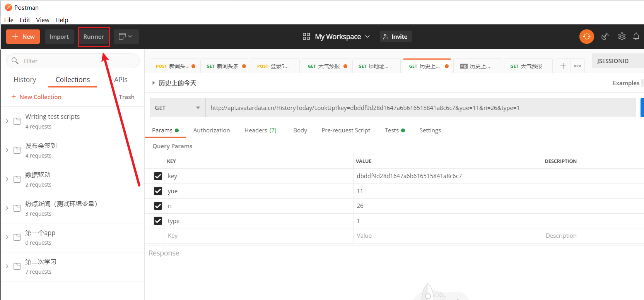The height and width of the screenshot is (300, 644).
Task: Expand the 第二次学习 collection
Action: click(x=7, y=266)
